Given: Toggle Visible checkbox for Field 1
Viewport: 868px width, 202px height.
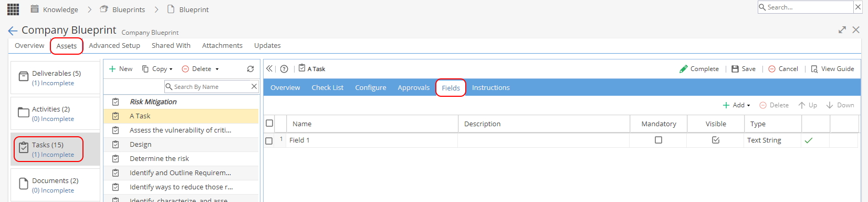Looking at the screenshot, I should (716, 140).
